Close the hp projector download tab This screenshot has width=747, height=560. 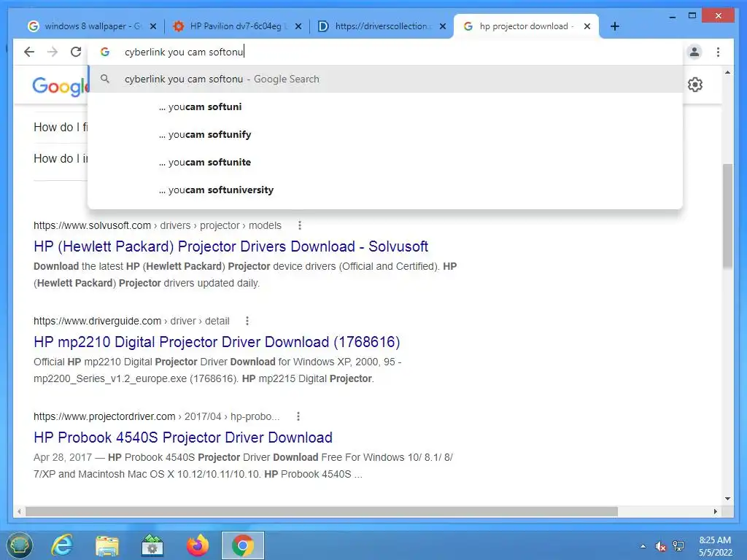587,27
